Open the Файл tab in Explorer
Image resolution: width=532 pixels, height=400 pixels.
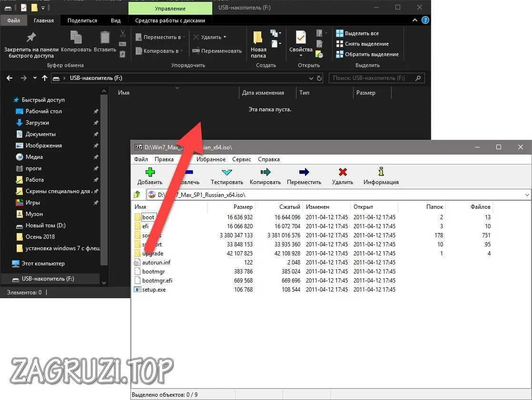[x=14, y=20]
